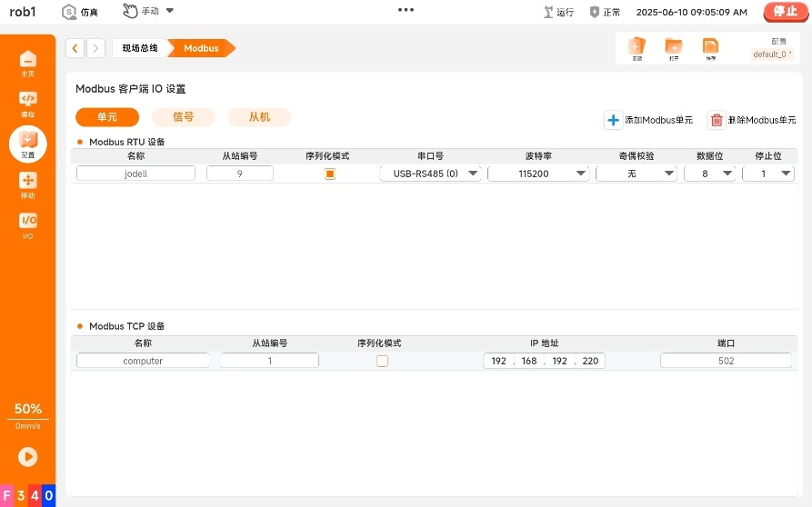This screenshot has height=507, width=812.
Task: Select the 移动 move icon in sidebar
Action: pos(28,184)
